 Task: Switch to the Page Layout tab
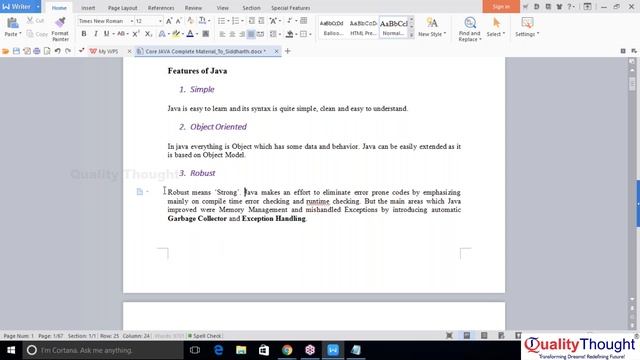[x=122, y=8]
